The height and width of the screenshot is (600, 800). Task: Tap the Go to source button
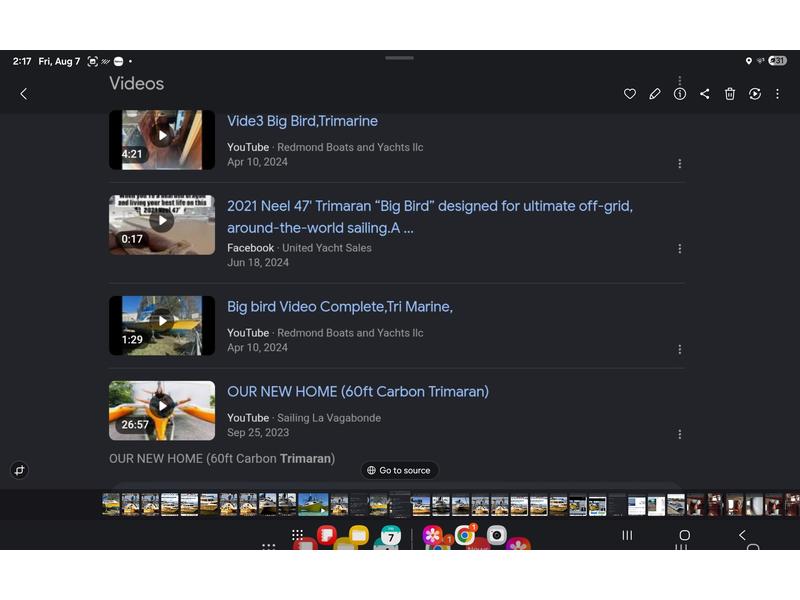click(x=399, y=470)
